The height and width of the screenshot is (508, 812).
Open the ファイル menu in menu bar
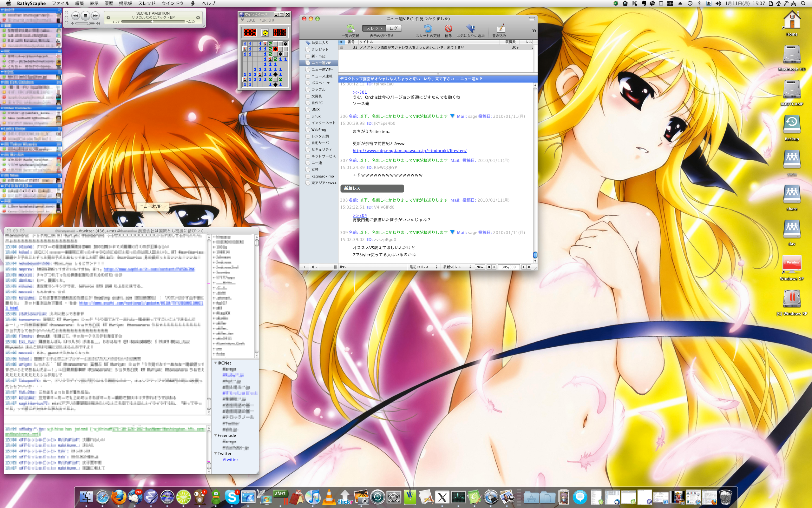pyautogui.click(x=60, y=3)
